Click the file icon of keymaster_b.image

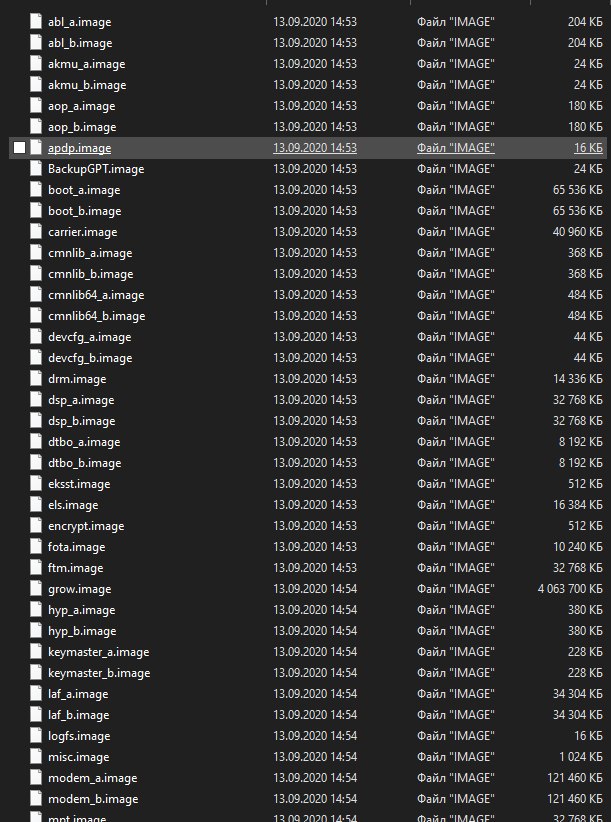point(36,673)
